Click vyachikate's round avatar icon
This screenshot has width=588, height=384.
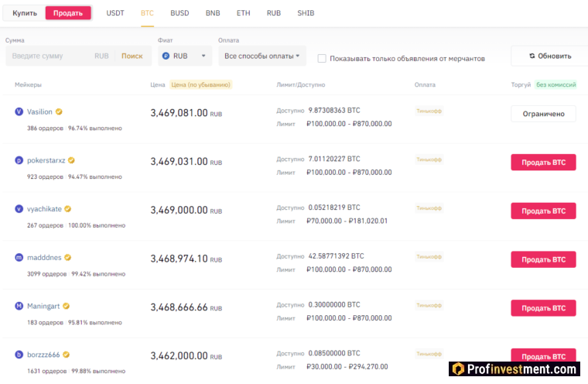[19, 209]
